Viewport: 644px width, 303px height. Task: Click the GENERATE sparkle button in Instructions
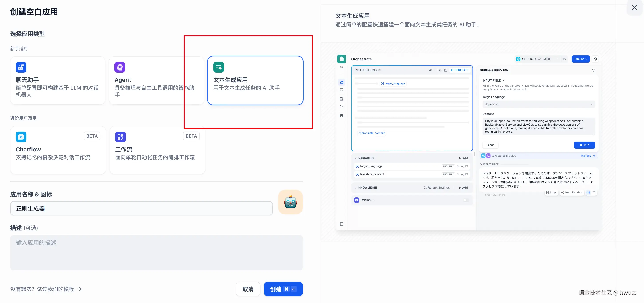(459, 70)
